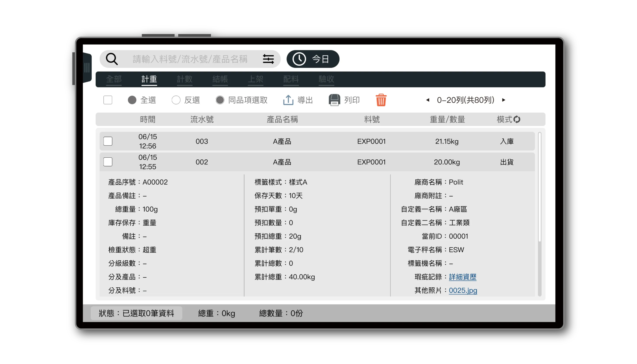Click the 累計總重：40.00kg detail line
Screen dimensions: 637x364
tap(285, 277)
